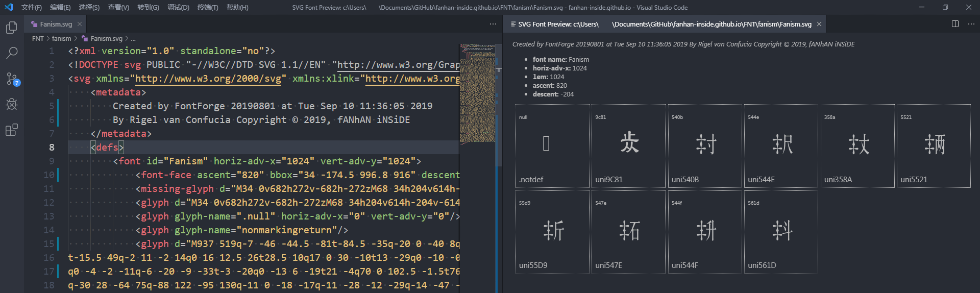Open More Actions in left editor group

click(x=493, y=24)
